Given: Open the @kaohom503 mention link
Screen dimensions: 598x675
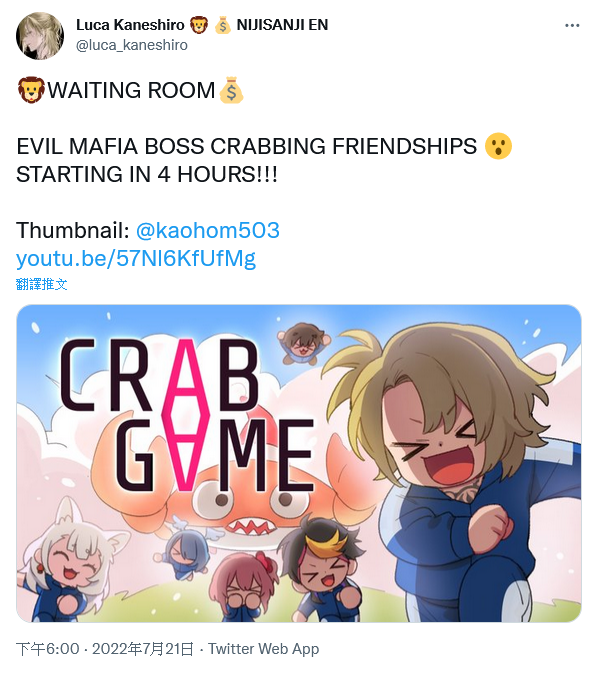Looking at the screenshot, I should point(208,230).
